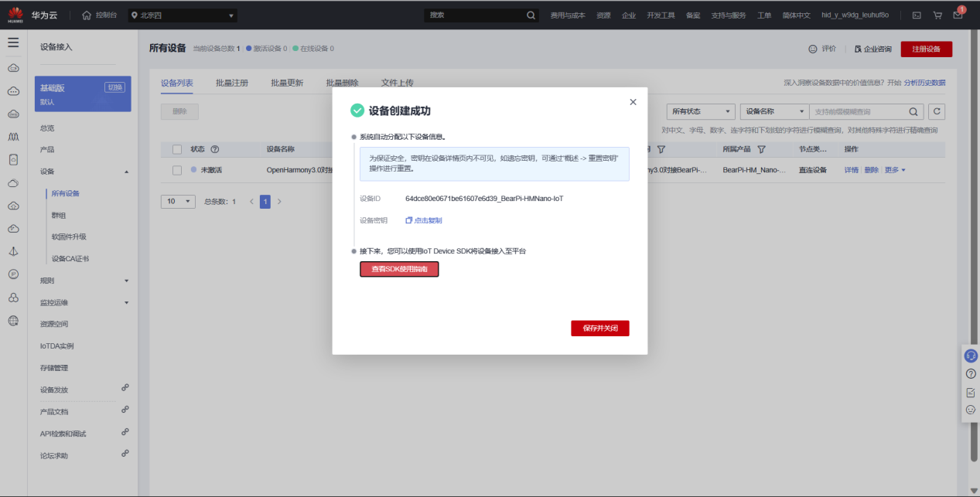Open the page size 10 dropdown
The height and width of the screenshot is (497, 980).
[178, 201]
